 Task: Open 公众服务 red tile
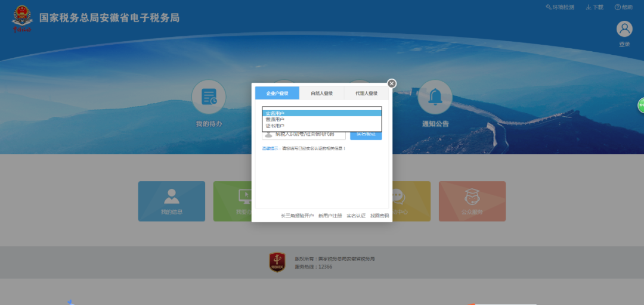click(x=472, y=201)
